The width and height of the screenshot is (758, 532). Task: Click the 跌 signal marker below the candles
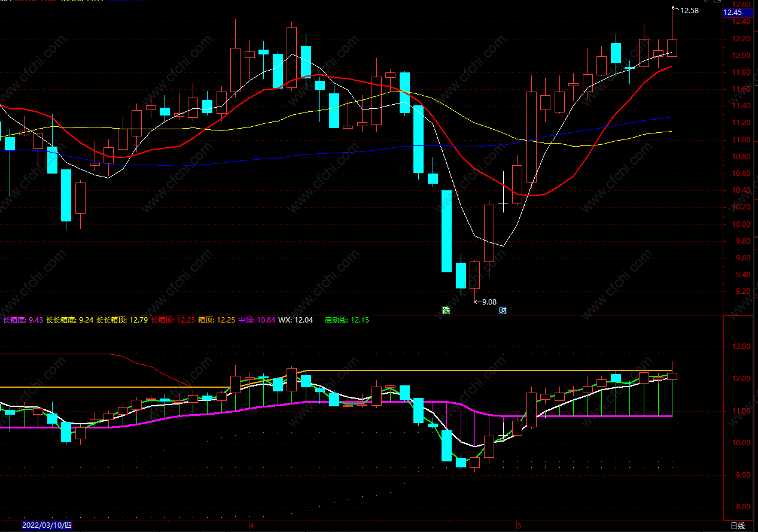click(445, 310)
